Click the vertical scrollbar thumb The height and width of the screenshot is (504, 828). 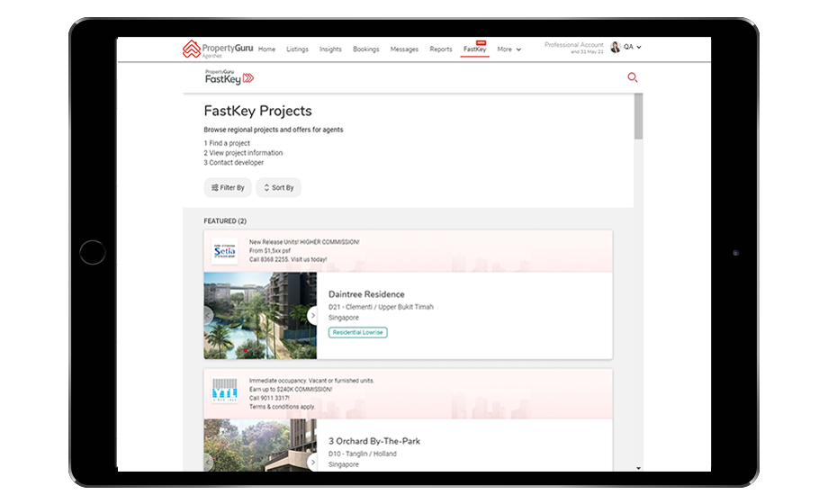(638, 116)
